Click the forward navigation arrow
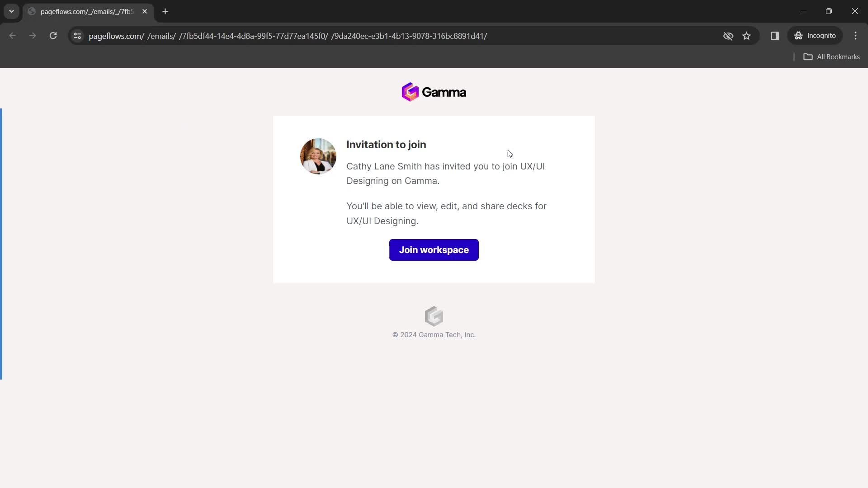Image resolution: width=868 pixels, height=488 pixels. click(33, 36)
